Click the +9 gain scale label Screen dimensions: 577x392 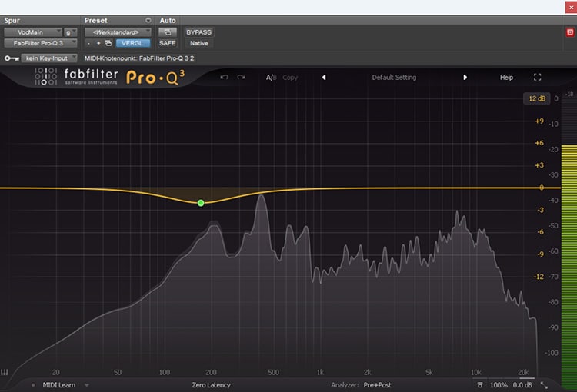click(x=539, y=121)
